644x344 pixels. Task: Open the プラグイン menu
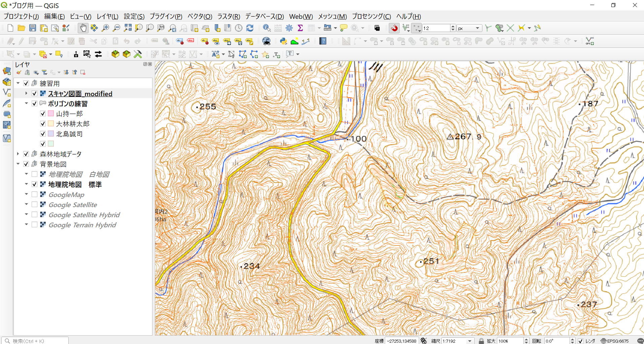[166, 16]
